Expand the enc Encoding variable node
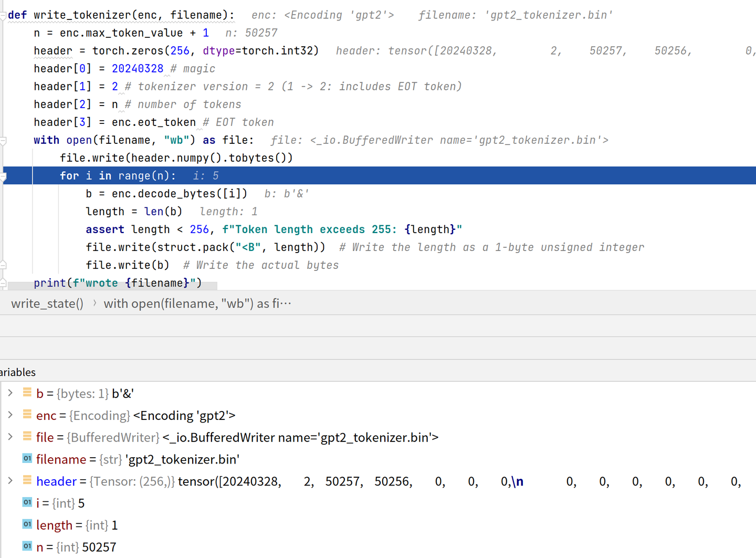756x558 pixels. [x=10, y=415]
